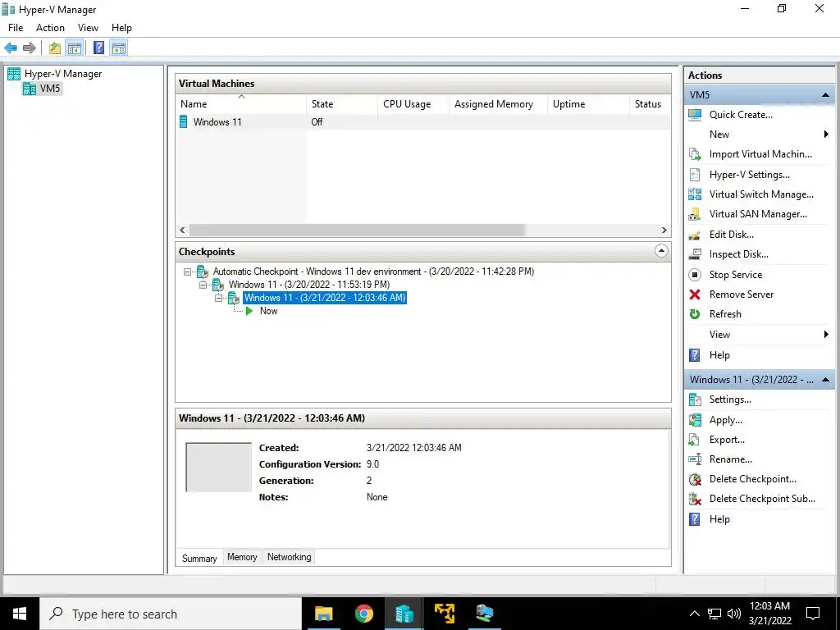Click the scrollbar right arrow in Virtual Machines
The image size is (840, 630).
(664, 231)
